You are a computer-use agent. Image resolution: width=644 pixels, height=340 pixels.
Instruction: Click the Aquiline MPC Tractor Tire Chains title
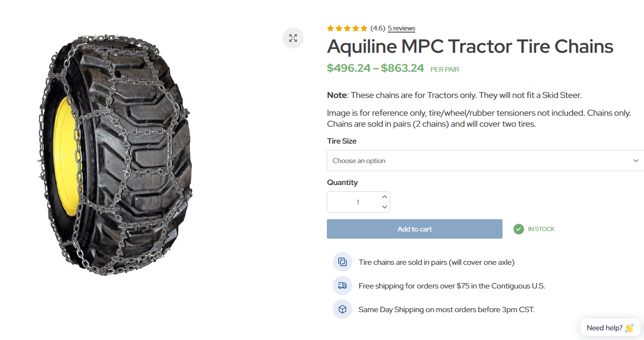470,46
